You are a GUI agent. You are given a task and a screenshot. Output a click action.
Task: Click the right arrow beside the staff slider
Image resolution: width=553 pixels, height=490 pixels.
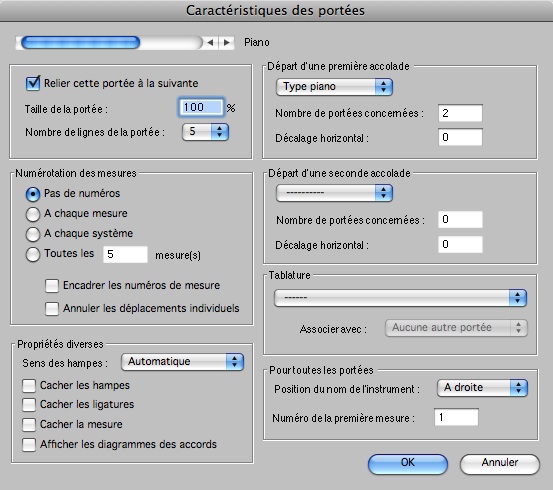tap(226, 43)
